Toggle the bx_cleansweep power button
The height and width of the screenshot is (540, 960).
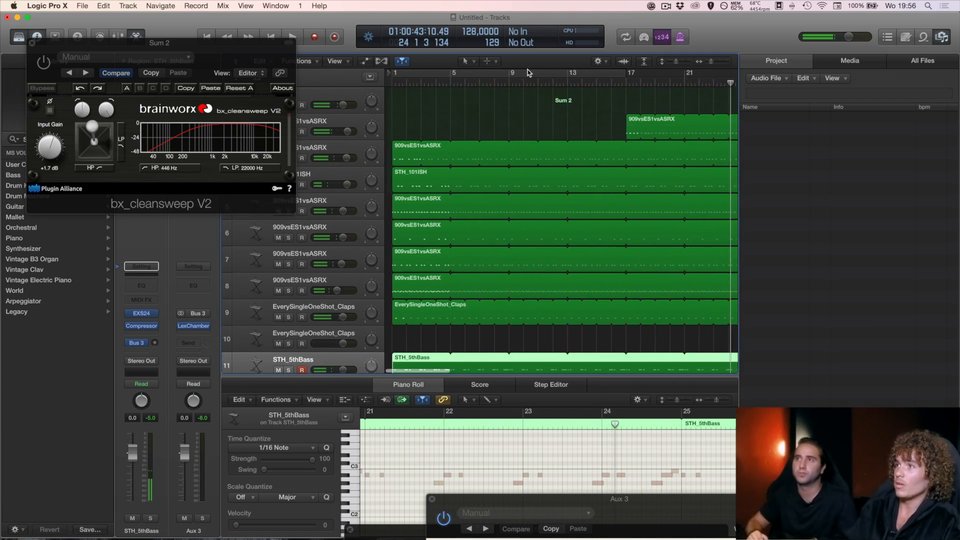point(43,62)
